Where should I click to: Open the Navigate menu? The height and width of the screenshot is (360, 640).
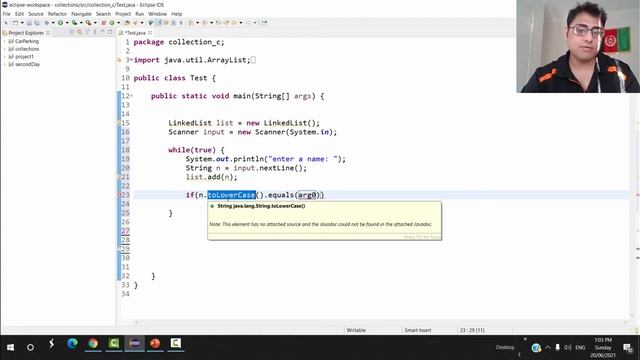(81, 14)
